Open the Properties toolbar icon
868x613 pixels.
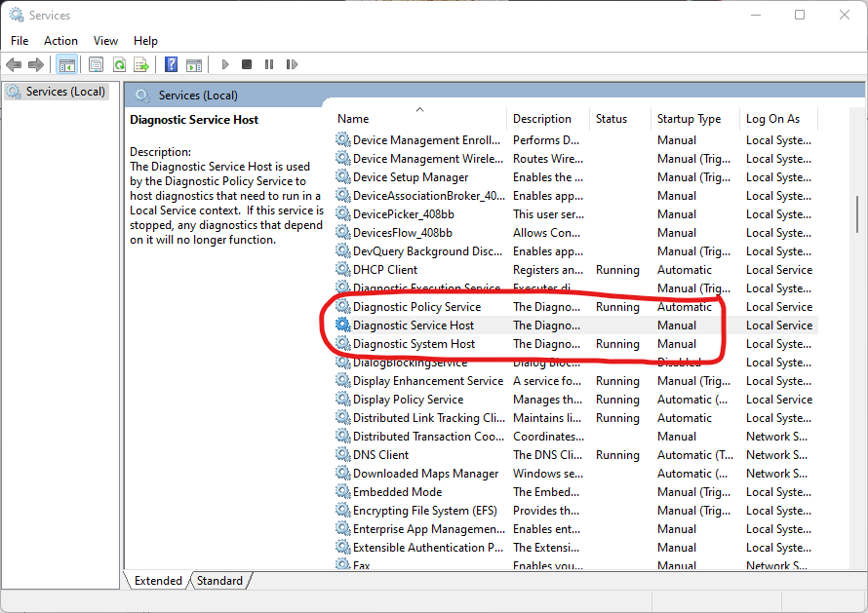(x=96, y=64)
